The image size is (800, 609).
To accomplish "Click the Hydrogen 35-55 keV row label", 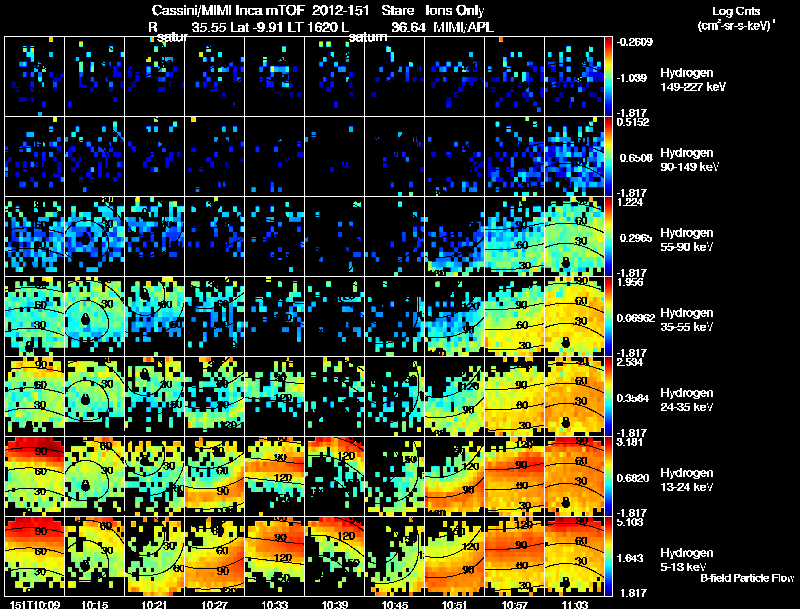I will pyautogui.click(x=687, y=320).
